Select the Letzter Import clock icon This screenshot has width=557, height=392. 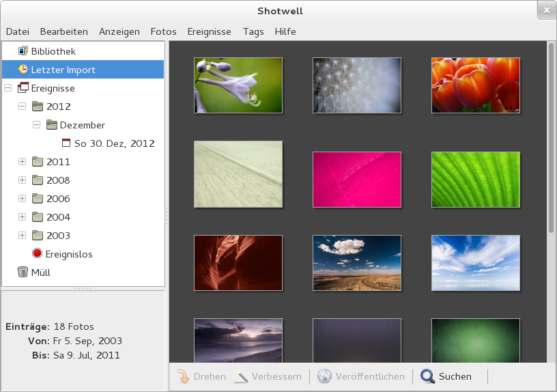23,70
